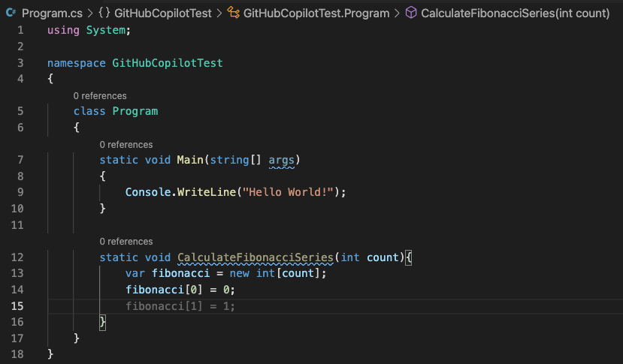Click the "Hello World!" string literal
Image resolution: width=623 pixels, height=364 pixels.
(x=288, y=192)
